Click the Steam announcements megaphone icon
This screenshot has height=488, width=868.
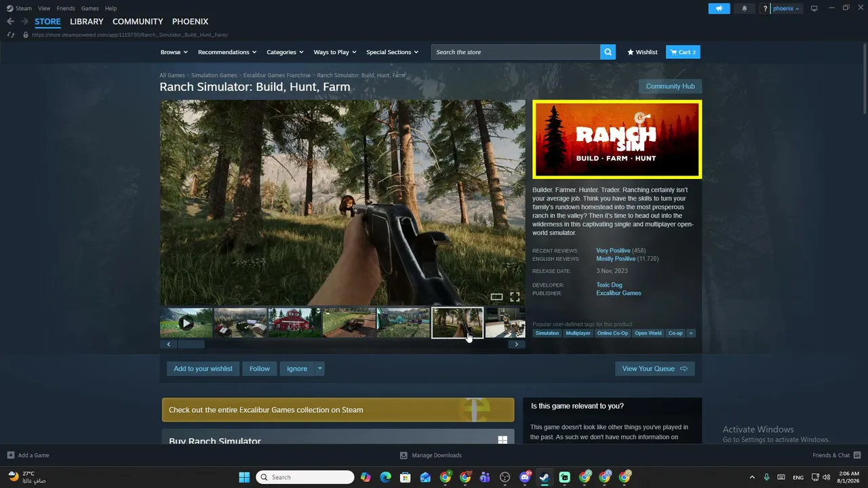pos(719,8)
